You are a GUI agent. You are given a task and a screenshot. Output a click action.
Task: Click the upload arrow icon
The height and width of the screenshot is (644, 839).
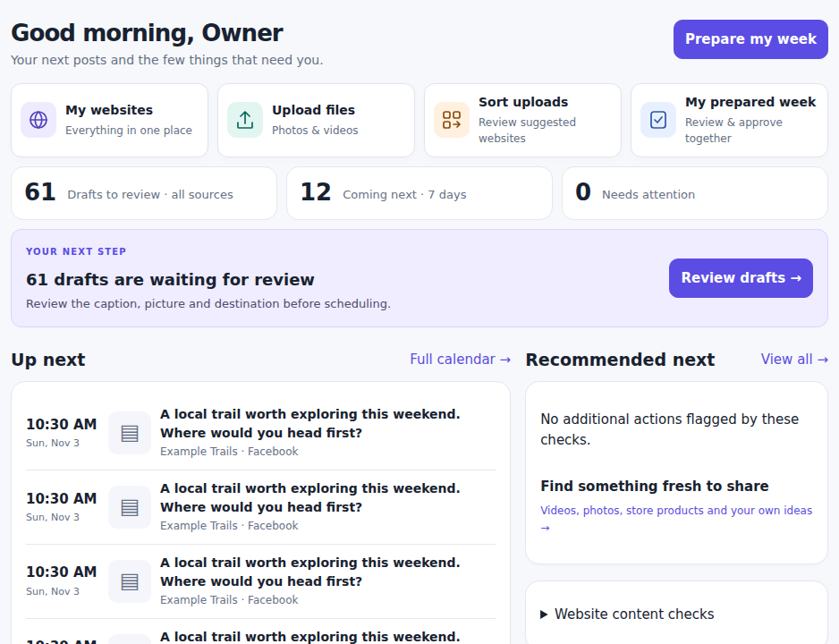[245, 120]
